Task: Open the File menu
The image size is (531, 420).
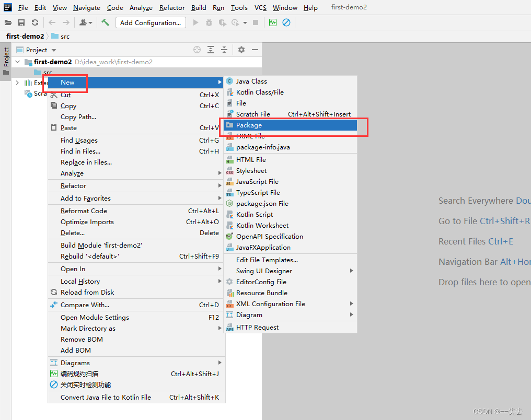Action: pyautogui.click(x=23, y=7)
